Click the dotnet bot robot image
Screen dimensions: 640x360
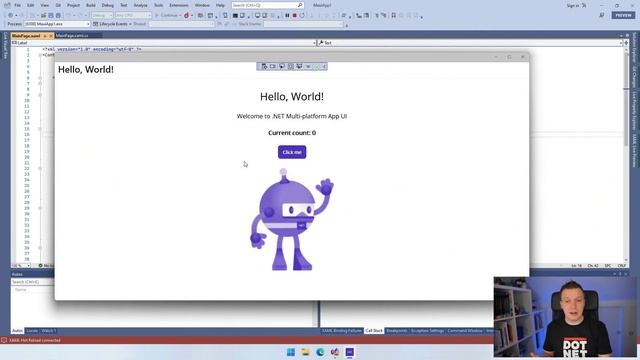point(291,220)
